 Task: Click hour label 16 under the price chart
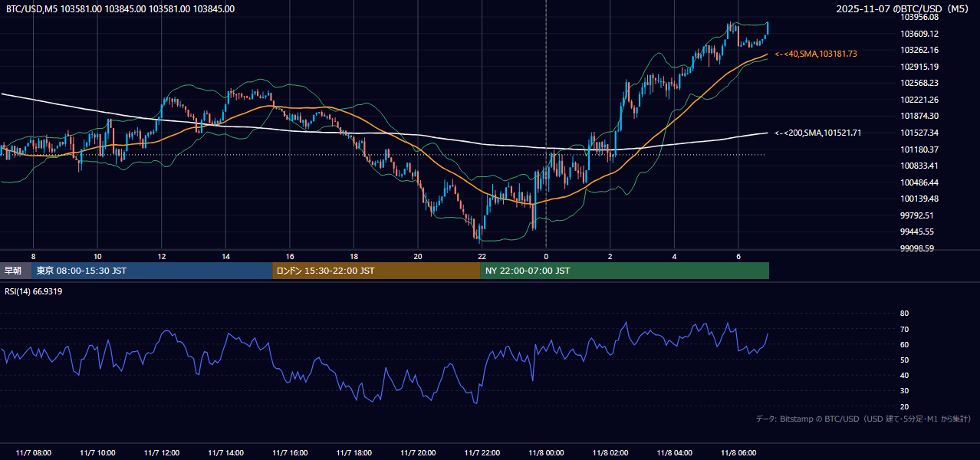tap(290, 256)
